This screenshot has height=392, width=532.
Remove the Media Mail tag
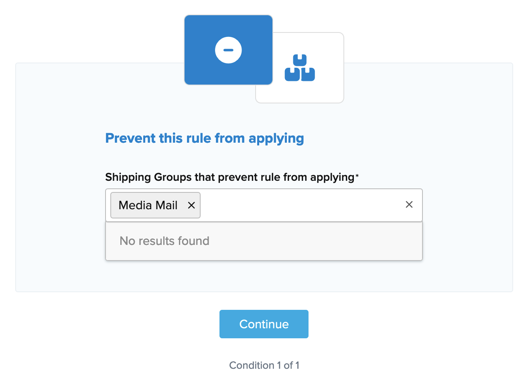pyautogui.click(x=191, y=205)
